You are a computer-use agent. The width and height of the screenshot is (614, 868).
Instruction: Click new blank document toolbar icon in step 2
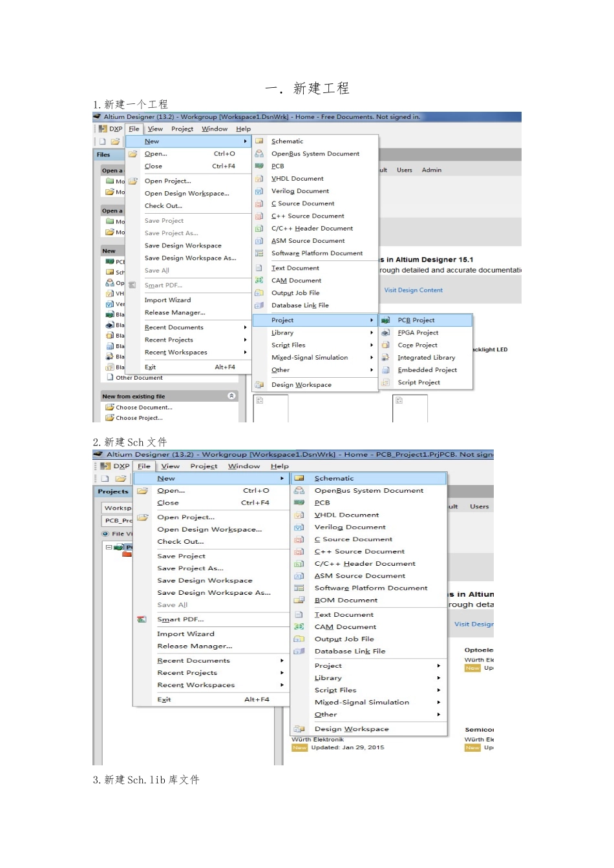tap(105, 479)
